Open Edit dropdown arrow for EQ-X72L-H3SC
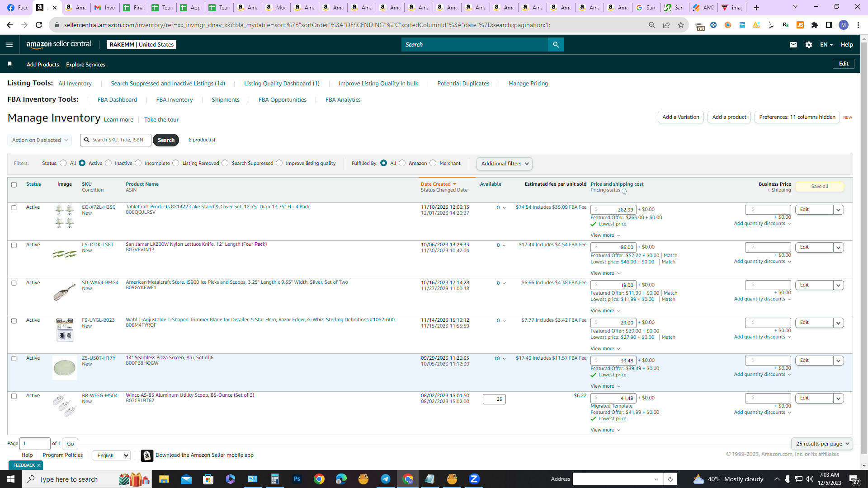 pyautogui.click(x=839, y=210)
